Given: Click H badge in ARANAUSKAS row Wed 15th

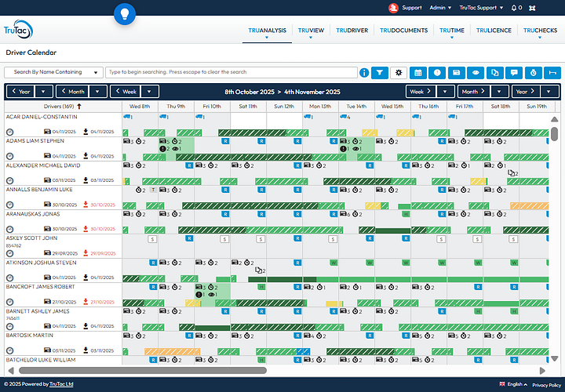Looking at the screenshot, I should [406, 214].
